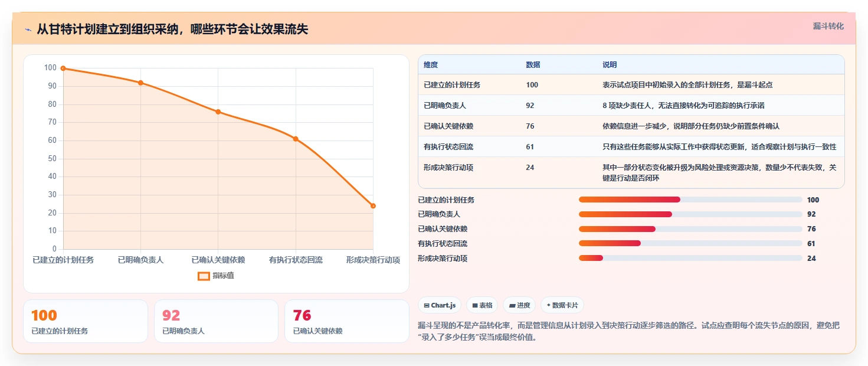Click the Chart.js chip icon
Viewport: 868px width, 366px height.
tap(426, 305)
